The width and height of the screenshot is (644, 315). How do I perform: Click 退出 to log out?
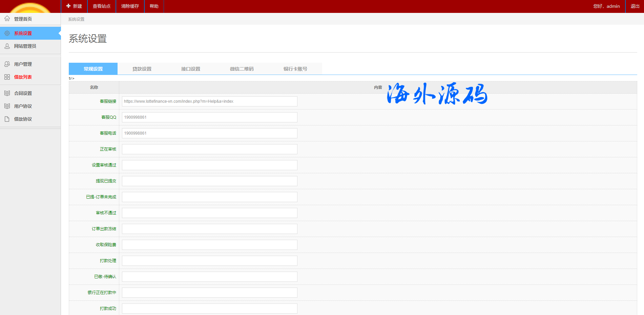pyautogui.click(x=635, y=6)
